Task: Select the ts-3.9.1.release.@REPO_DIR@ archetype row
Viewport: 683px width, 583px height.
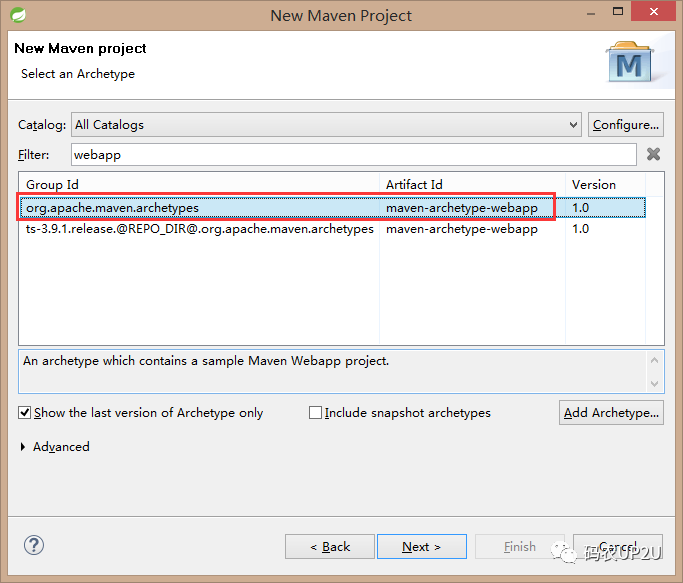Action: (x=332, y=229)
